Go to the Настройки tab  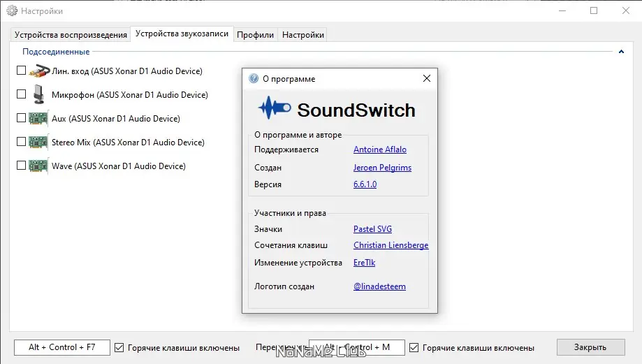coord(303,35)
